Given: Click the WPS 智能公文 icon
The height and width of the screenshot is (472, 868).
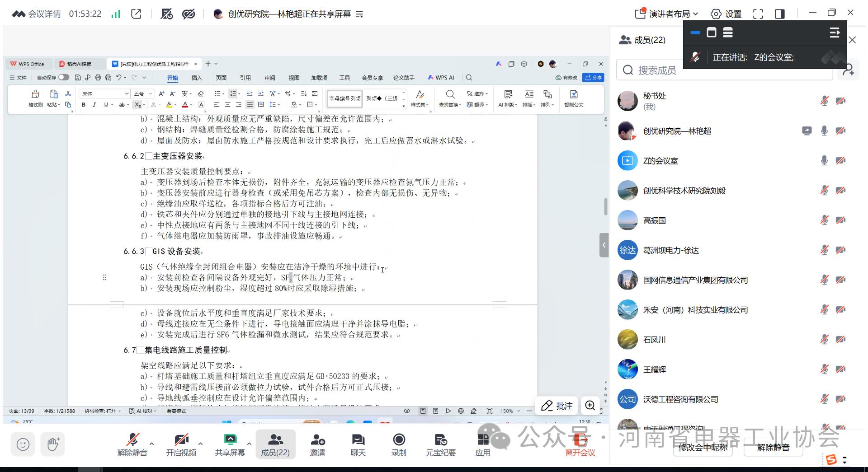Looking at the screenshot, I should pos(574,98).
